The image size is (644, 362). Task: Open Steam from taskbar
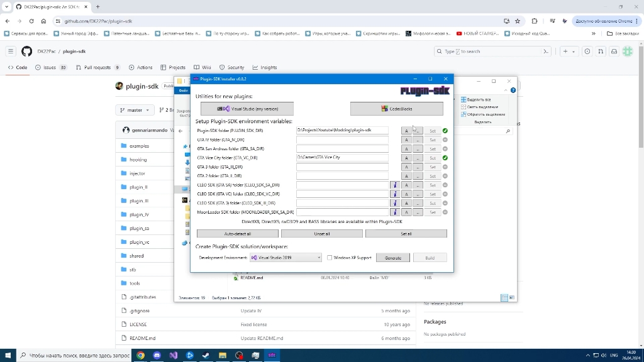(206, 356)
